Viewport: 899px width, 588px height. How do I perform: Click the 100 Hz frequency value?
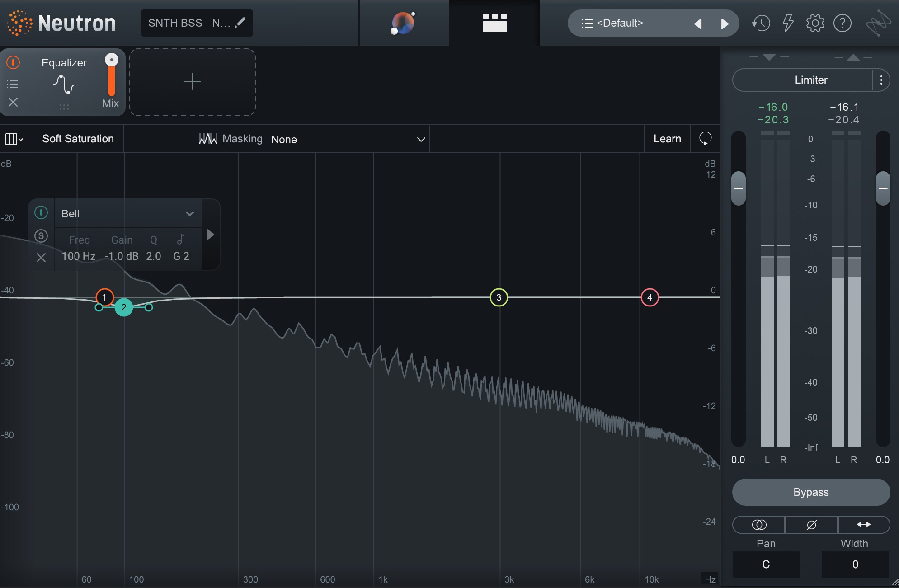(x=79, y=256)
